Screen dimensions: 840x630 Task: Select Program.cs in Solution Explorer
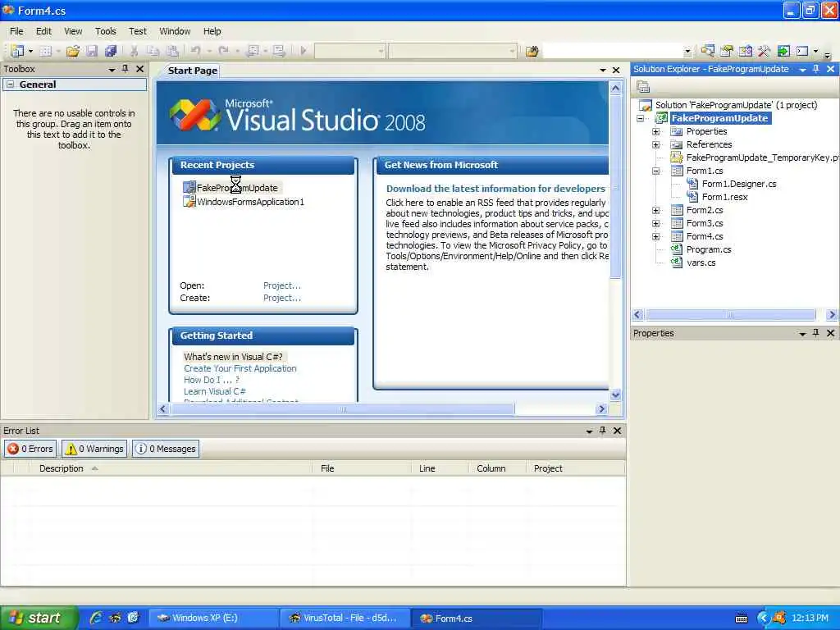[708, 249]
